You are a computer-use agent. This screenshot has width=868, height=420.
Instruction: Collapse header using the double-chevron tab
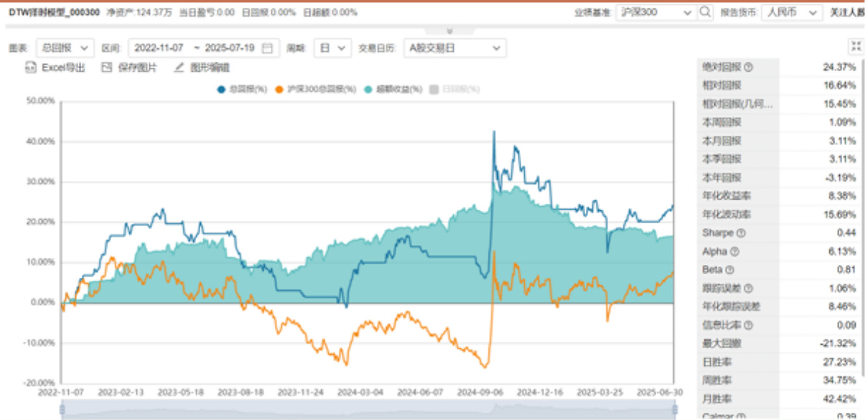tap(449, 32)
